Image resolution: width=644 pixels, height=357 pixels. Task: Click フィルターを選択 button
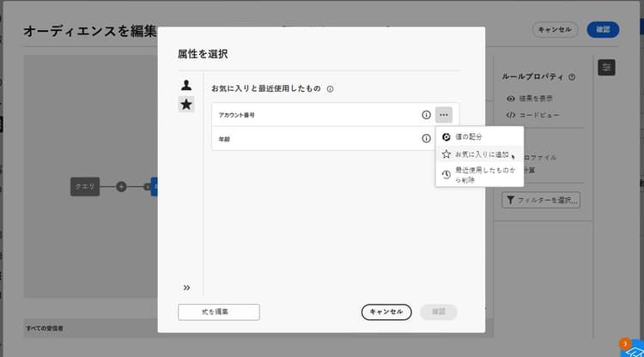point(541,200)
